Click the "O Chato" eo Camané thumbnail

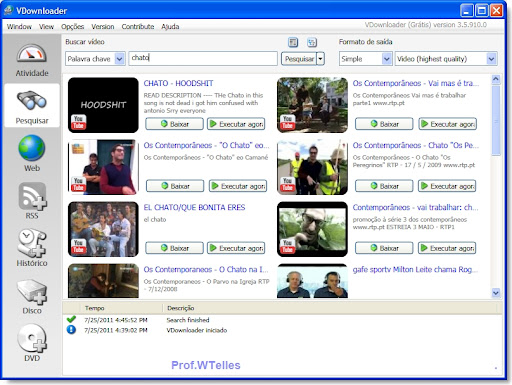coord(103,167)
